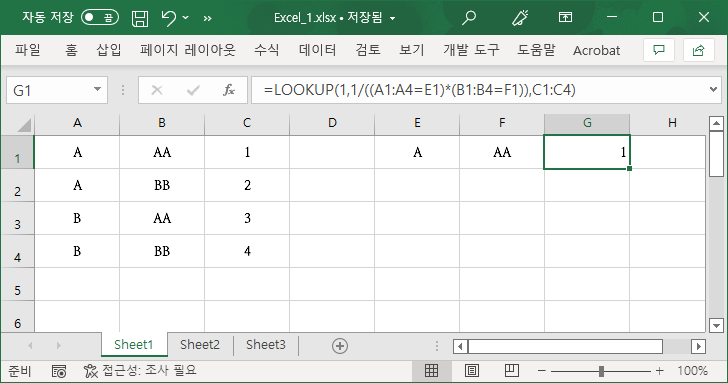The height and width of the screenshot is (383, 728).
Task: Open the file name saved-status dropdown
Action: pos(393,19)
